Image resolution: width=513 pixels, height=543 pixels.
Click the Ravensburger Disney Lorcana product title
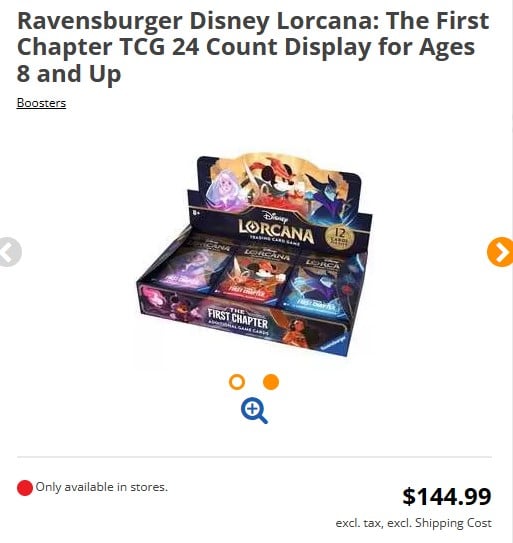pos(253,47)
